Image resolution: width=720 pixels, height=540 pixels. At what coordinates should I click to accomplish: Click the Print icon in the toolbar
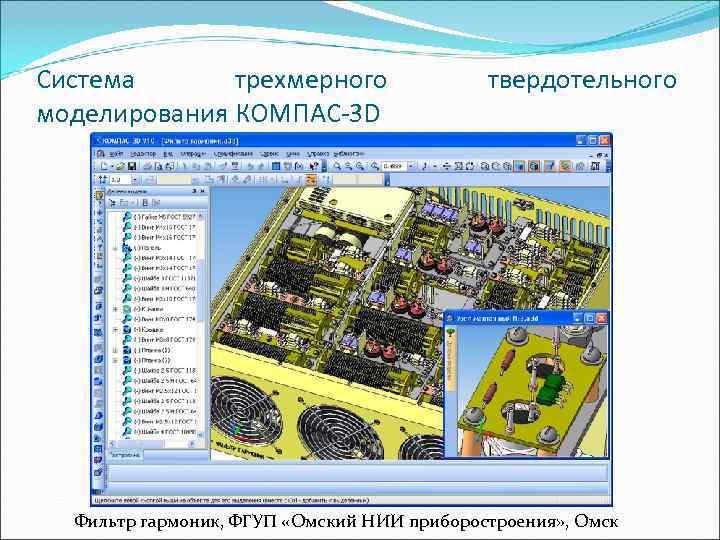147,166
